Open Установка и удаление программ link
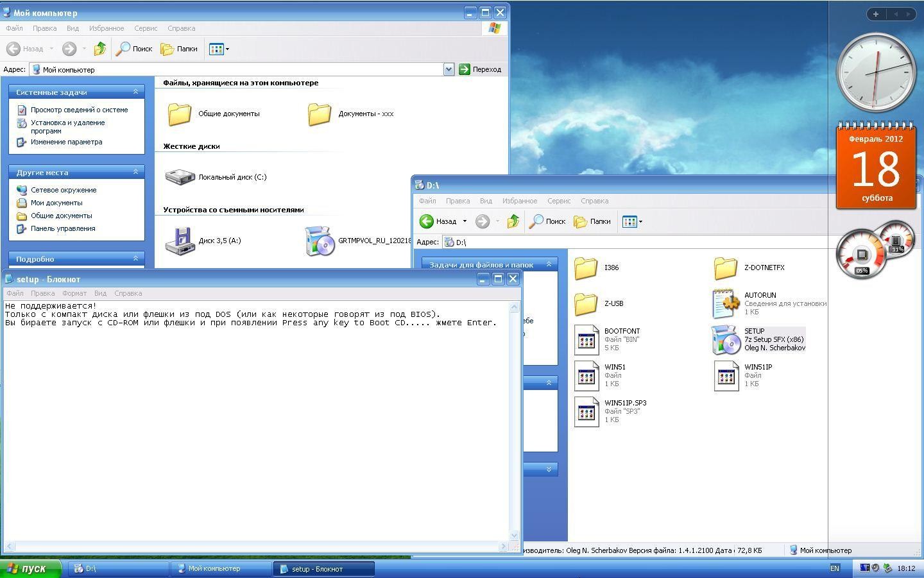The image size is (924, 578). tap(67, 126)
